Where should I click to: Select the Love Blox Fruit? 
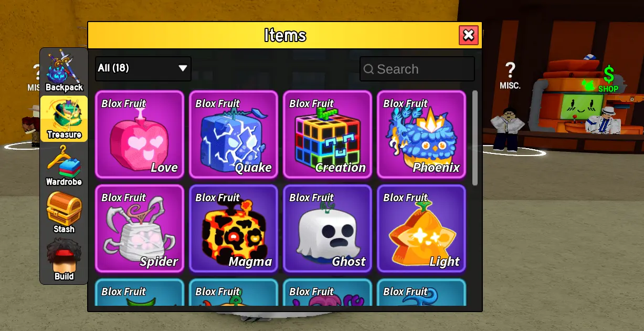[x=140, y=135]
